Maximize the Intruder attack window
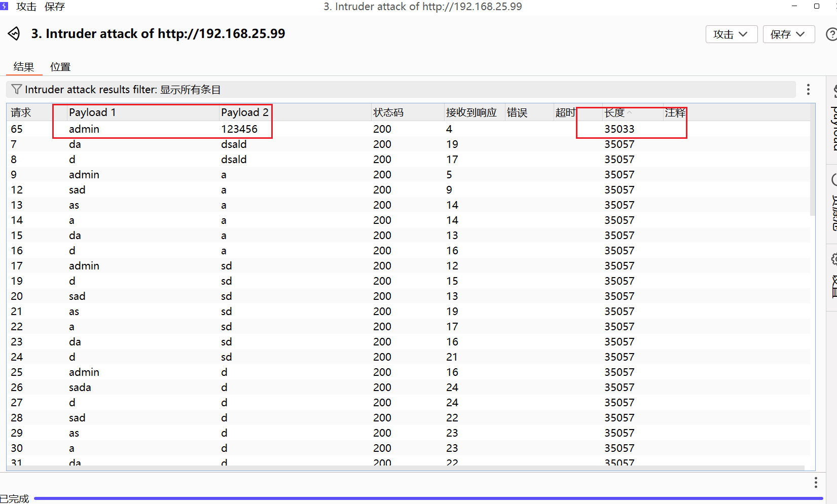Screen dimensions: 837x504 816,6
